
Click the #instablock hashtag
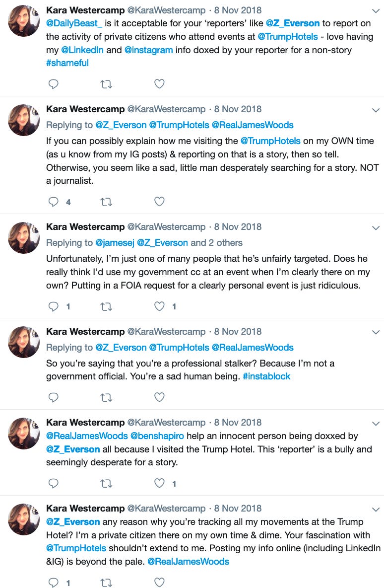pyautogui.click(x=266, y=376)
